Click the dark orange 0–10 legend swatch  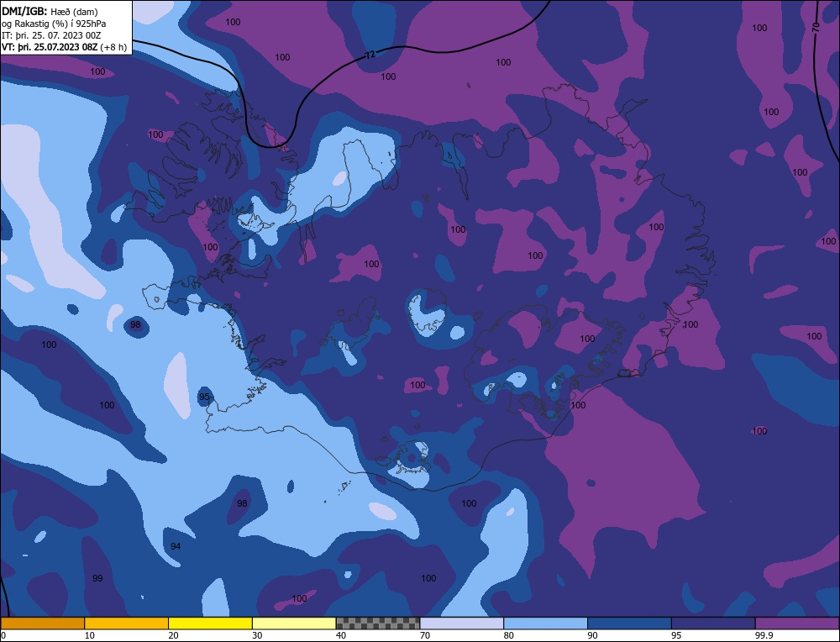point(42,624)
